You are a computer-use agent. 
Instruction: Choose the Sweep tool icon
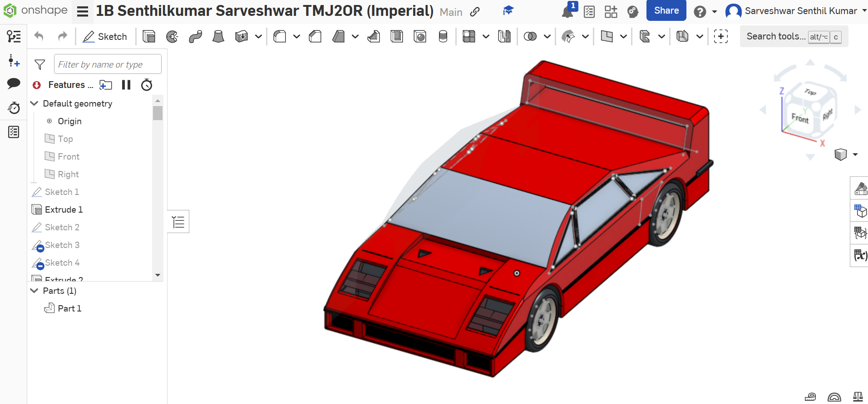(195, 36)
